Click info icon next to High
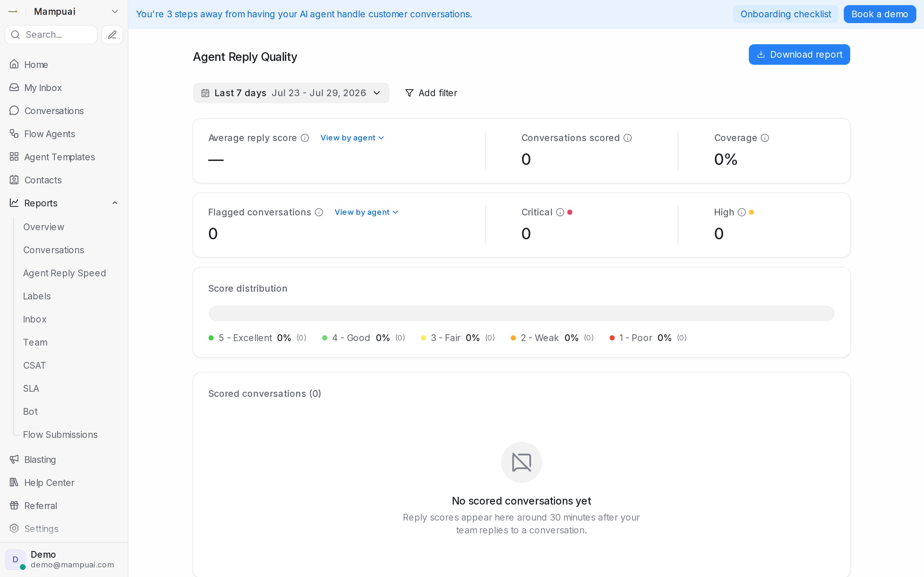Screen dimensions: 924x577 (x=741, y=212)
